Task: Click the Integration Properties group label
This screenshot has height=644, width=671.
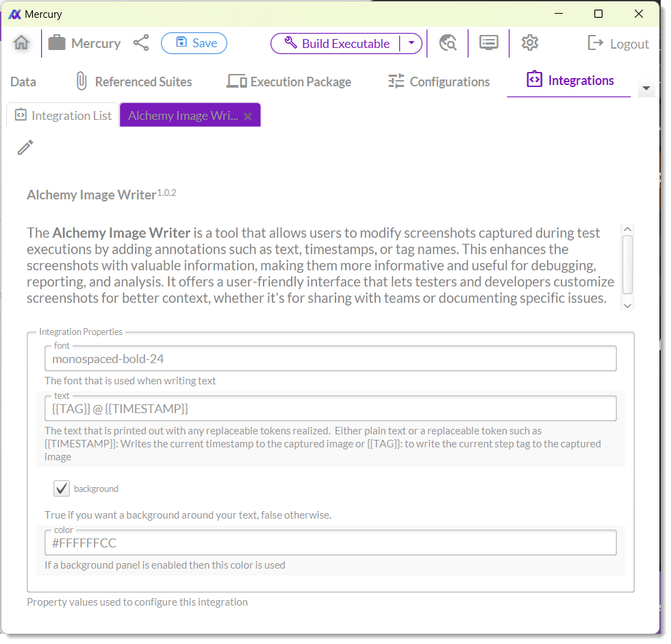Action: pos(81,332)
